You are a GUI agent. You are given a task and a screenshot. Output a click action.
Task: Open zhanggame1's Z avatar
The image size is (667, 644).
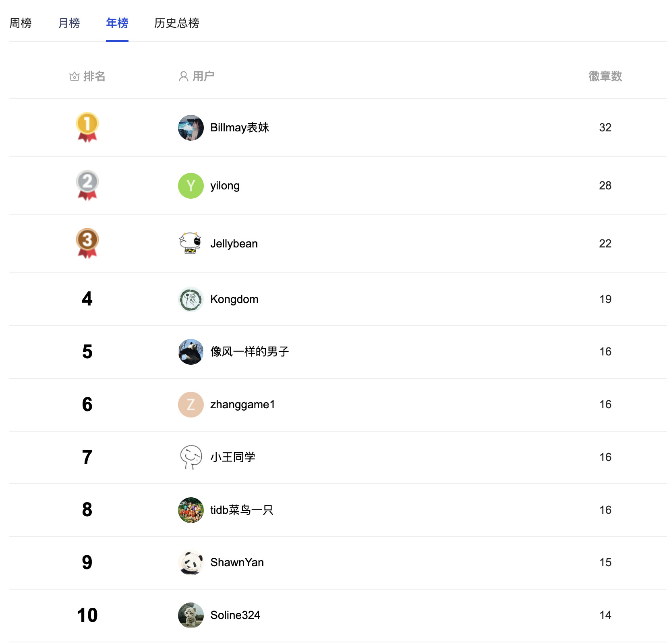tap(191, 405)
